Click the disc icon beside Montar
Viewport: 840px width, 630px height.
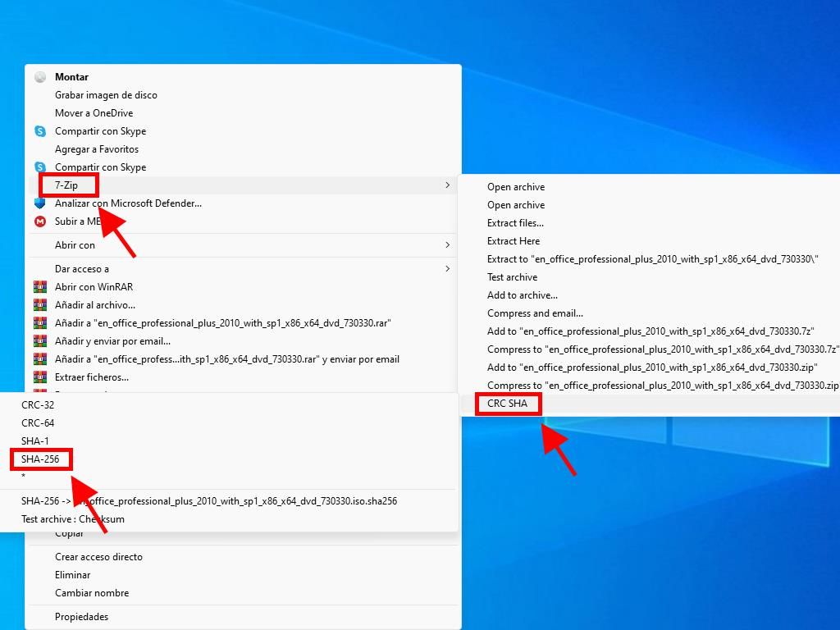tap(40, 77)
